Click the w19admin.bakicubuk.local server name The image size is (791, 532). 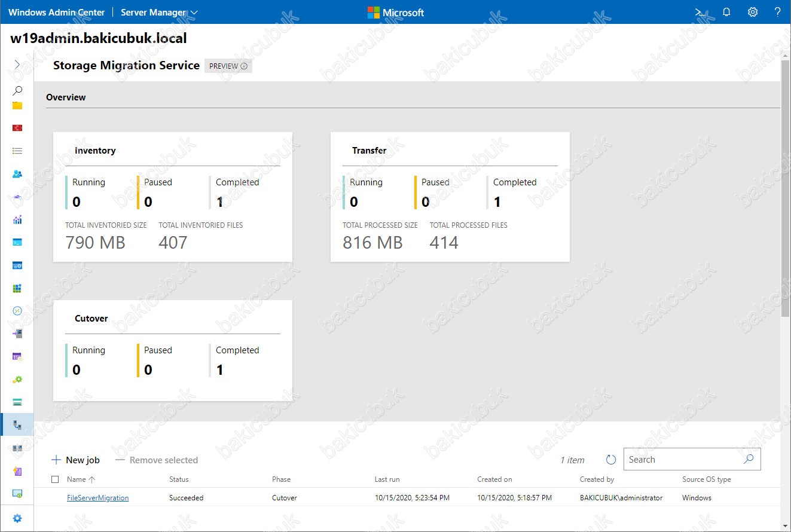coord(99,39)
